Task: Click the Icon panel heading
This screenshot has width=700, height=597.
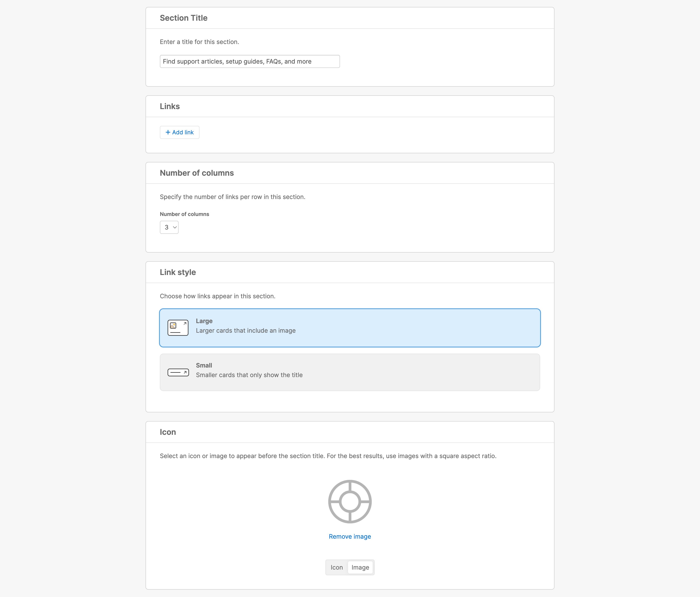Action: 167,432
